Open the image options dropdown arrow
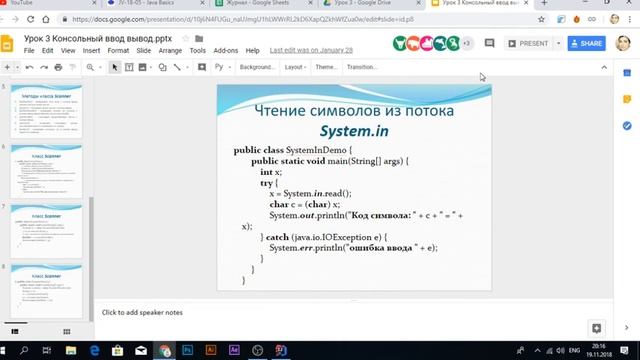This screenshot has height=360, width=640. click(x=151, y=67)
